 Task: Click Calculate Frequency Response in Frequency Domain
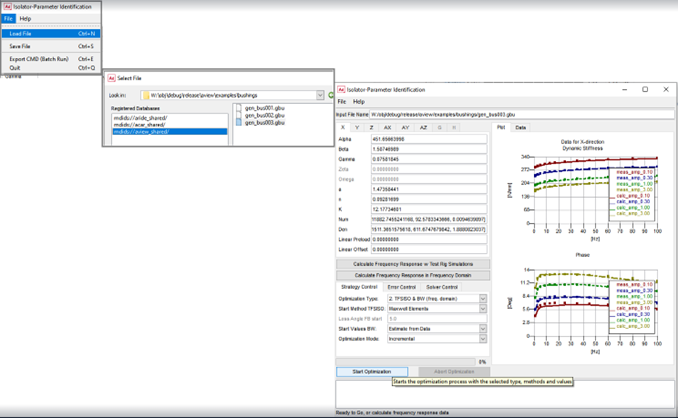click(x=413, y=275)
